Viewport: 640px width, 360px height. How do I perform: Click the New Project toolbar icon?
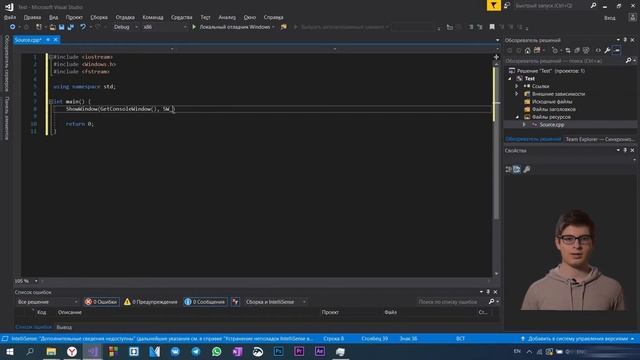point(39,27)
